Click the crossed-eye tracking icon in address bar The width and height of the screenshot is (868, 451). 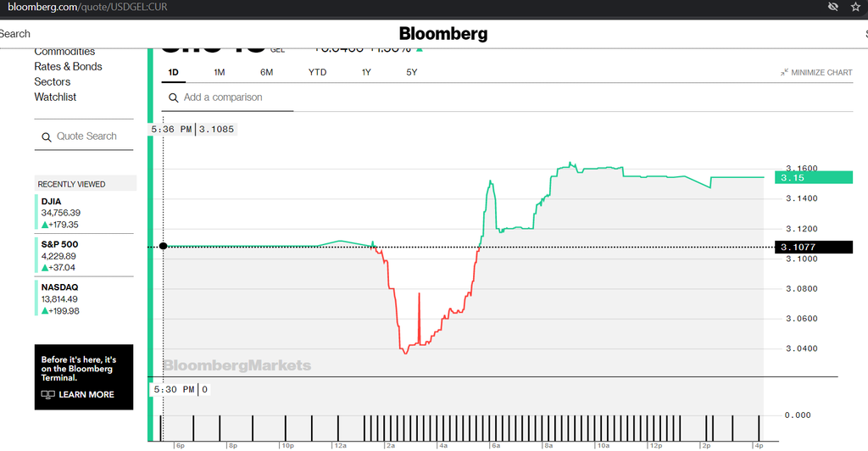coord(832,7)
